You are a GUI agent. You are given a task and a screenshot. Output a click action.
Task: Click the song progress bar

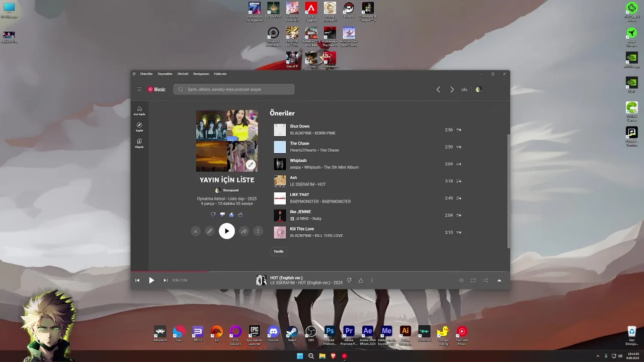pyautogui.click(x=320, y=271)
